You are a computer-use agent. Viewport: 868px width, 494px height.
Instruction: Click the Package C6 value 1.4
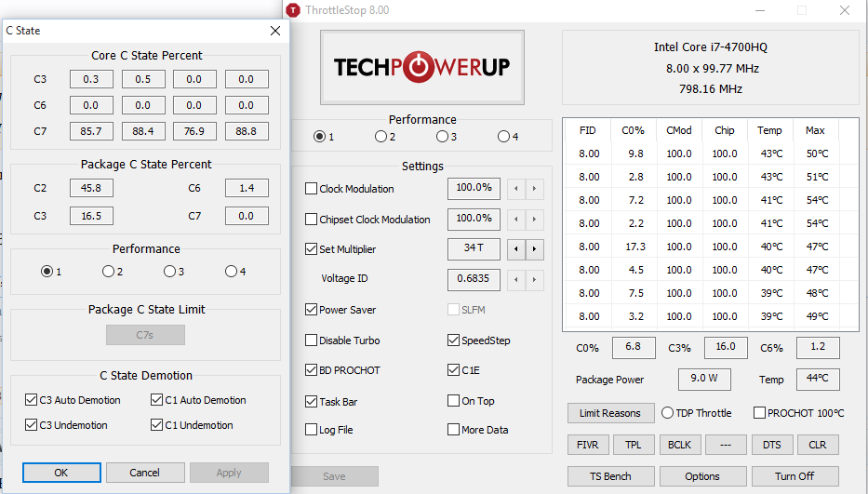coord(247,188)
